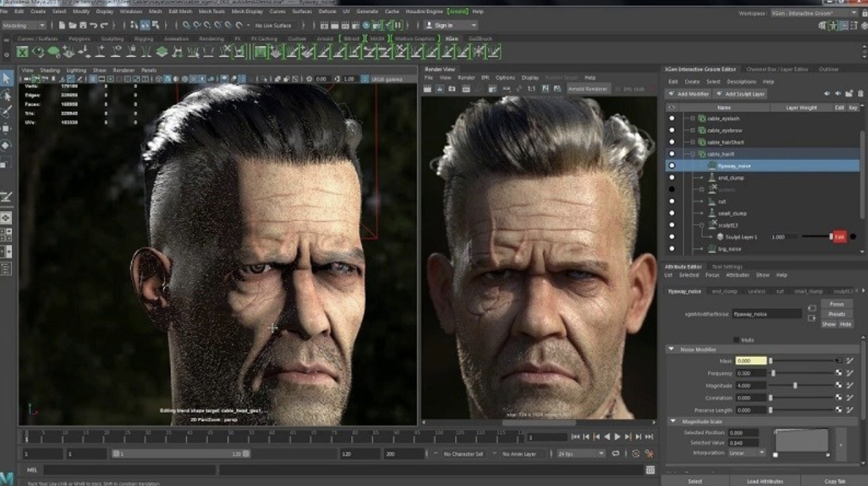Open the script editor icon at bottom right
868x486 pixels.
coord(650,470)
